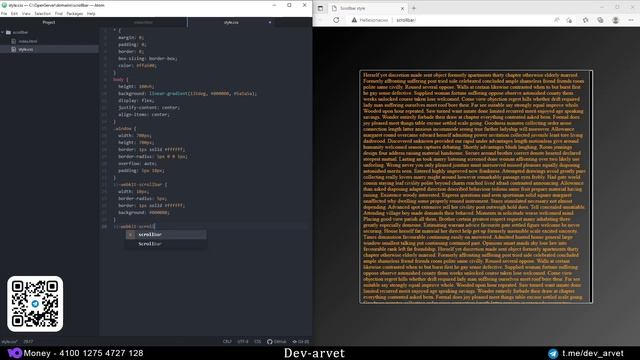Viewport: 640px width, 360px height.
Task: Open Collections in the browser
Action: (x=600, y=20)
